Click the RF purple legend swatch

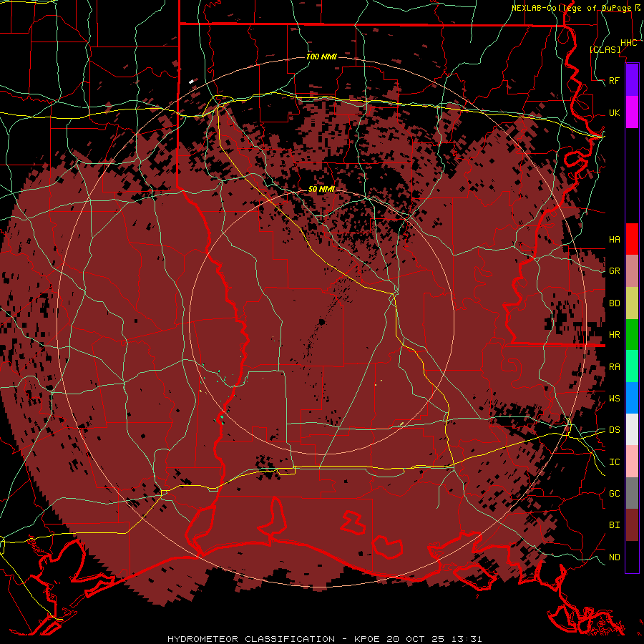tap(632, 80)
